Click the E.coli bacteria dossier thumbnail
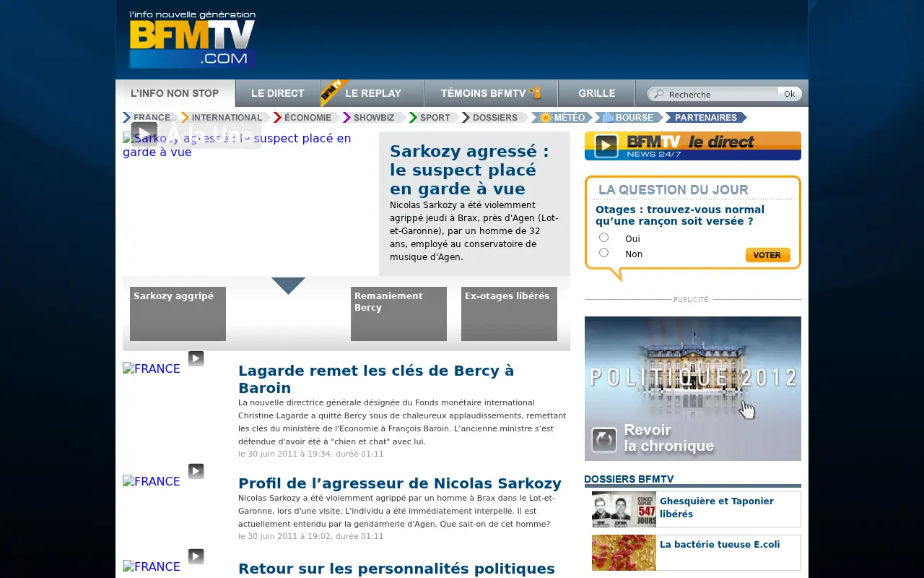 624,553
